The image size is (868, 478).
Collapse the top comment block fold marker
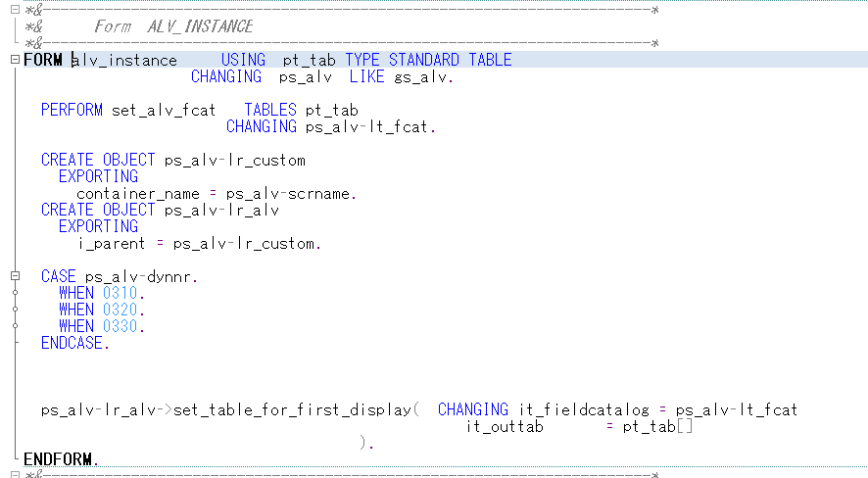click(x=15, y=10)
